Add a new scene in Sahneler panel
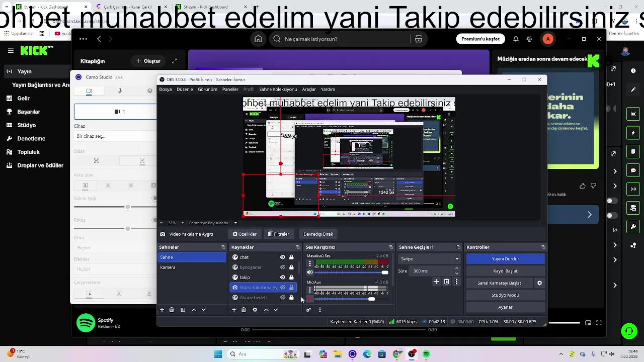 (162, 310)
